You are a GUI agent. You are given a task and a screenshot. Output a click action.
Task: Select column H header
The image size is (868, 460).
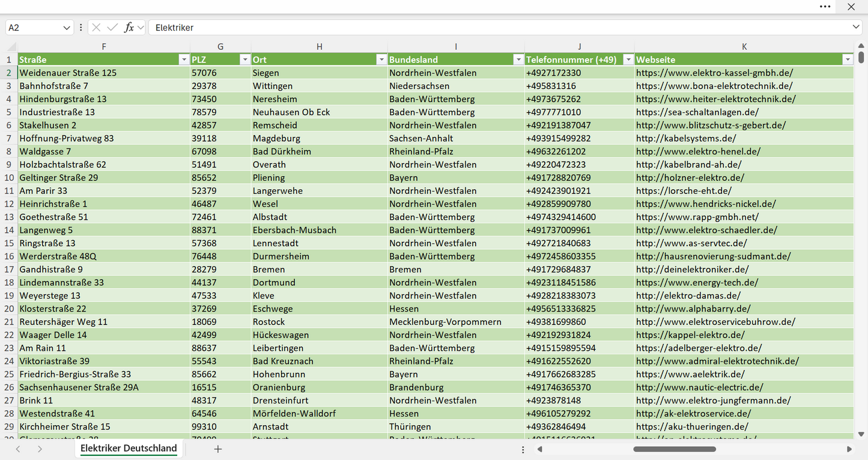pos(320,46)
